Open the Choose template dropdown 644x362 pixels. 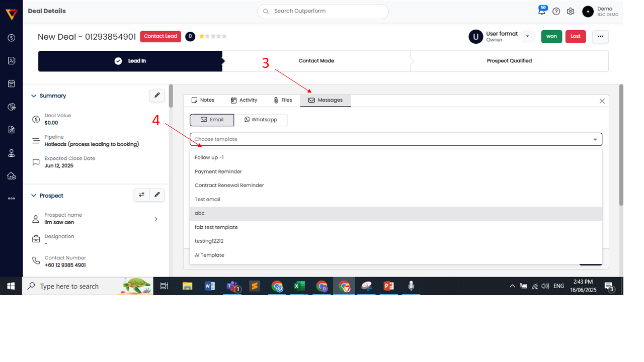pos(395,139)
